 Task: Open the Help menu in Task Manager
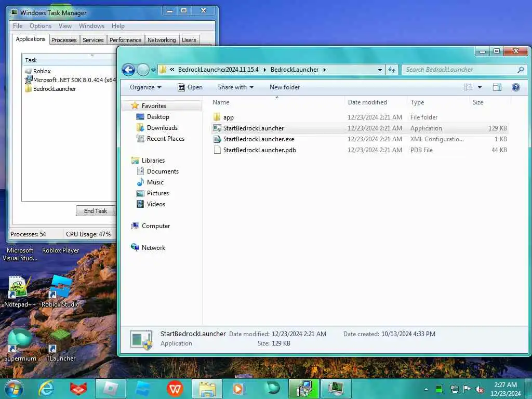pyautogui.click(x=118, y=26)
